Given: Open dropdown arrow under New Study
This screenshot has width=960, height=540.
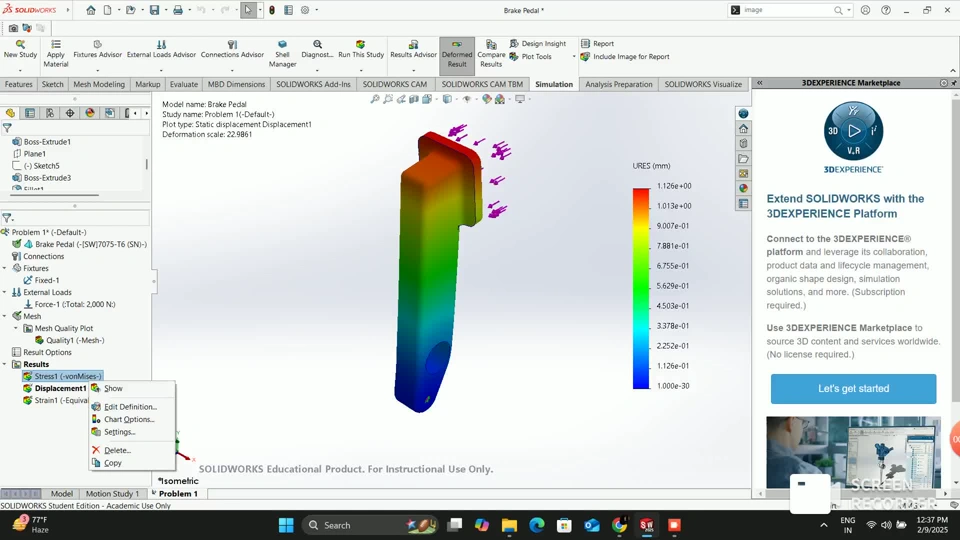Looking at the screenshot, I should tap(20, 70).
